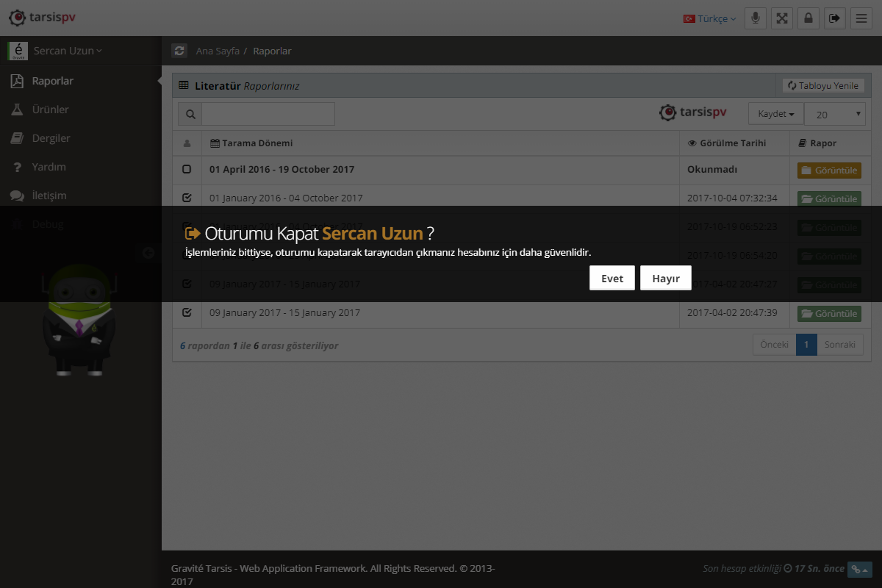The image size is (882, 588).
Task: Open the hamburger menu icon
Action: tap(861, 18)
